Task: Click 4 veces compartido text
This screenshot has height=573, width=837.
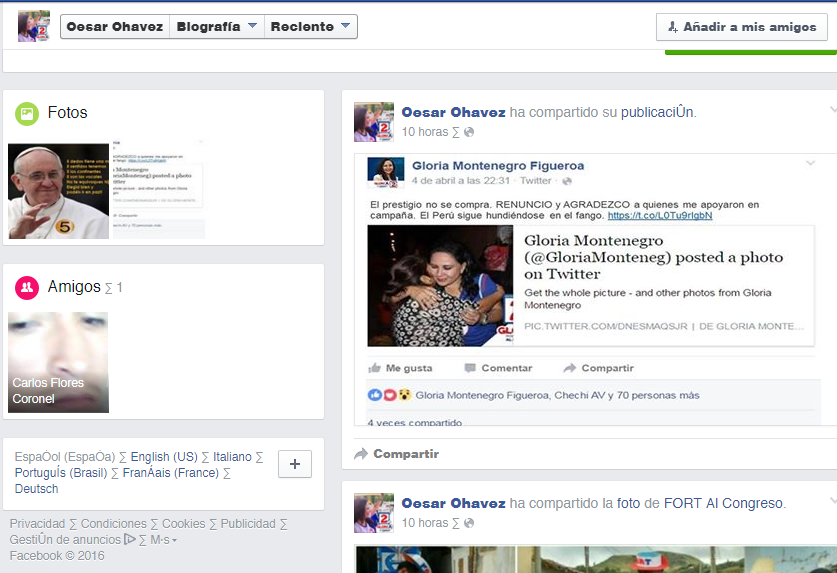Action: [x=414, y=422]
